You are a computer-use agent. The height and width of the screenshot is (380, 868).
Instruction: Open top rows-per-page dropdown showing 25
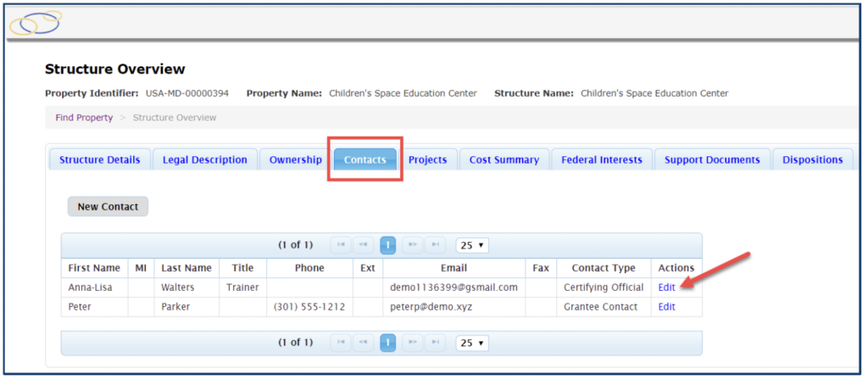point(471,245)
